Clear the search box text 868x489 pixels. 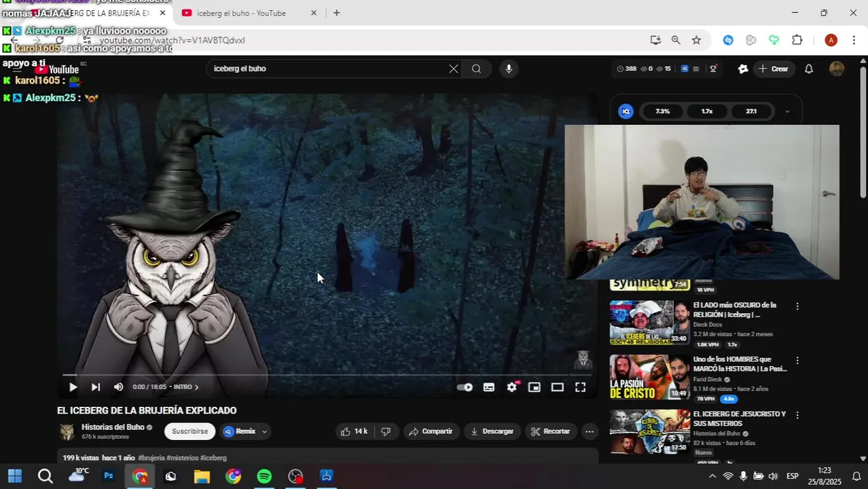click(454, 69)
